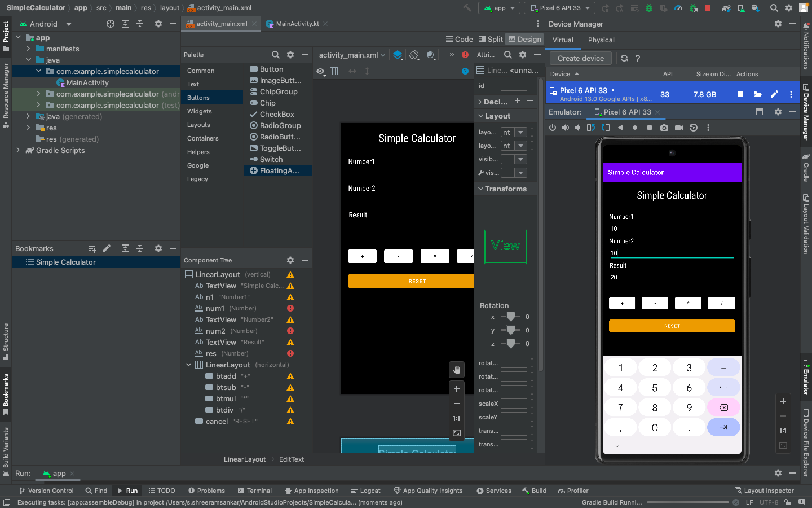The image size is (812, 508).
Task: Adjust the rotation y slider
Action: click(510, 330)
